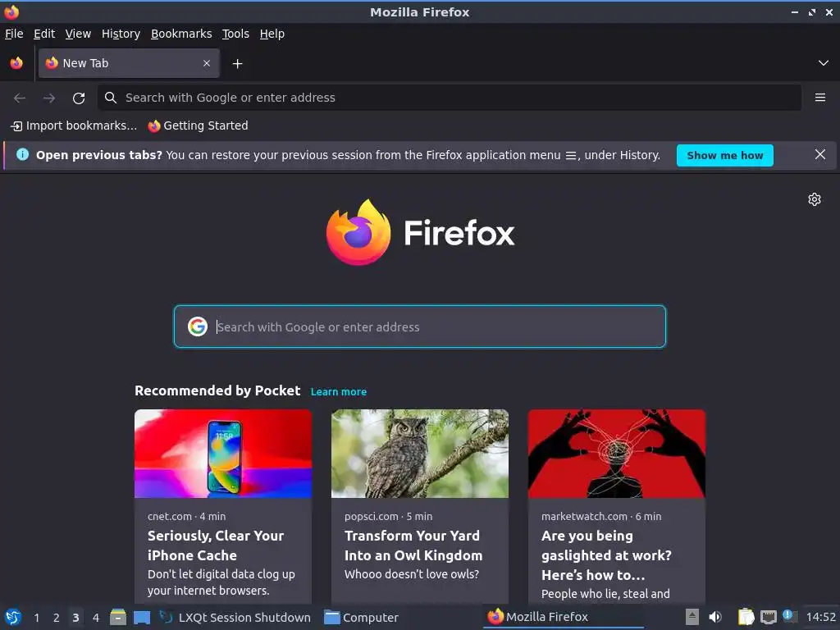Go back using the back arrow
Viewport: 840px width, 630px height.
20,98
